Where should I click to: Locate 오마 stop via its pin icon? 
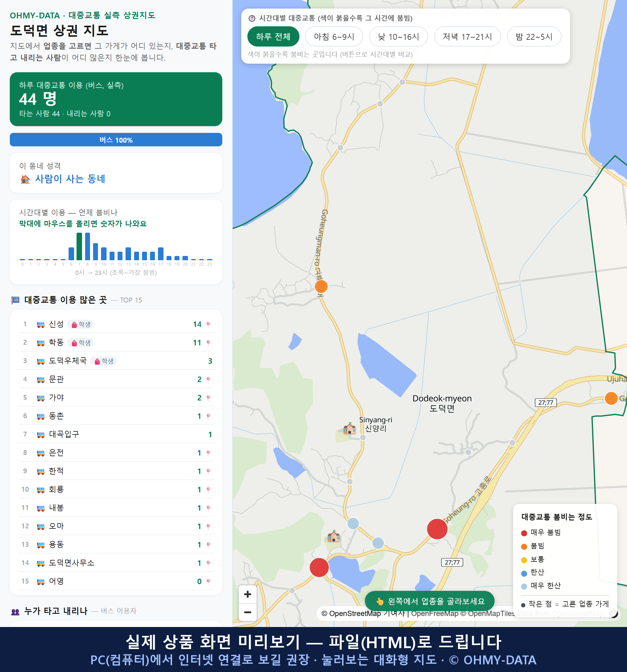[x=208, y=526]
